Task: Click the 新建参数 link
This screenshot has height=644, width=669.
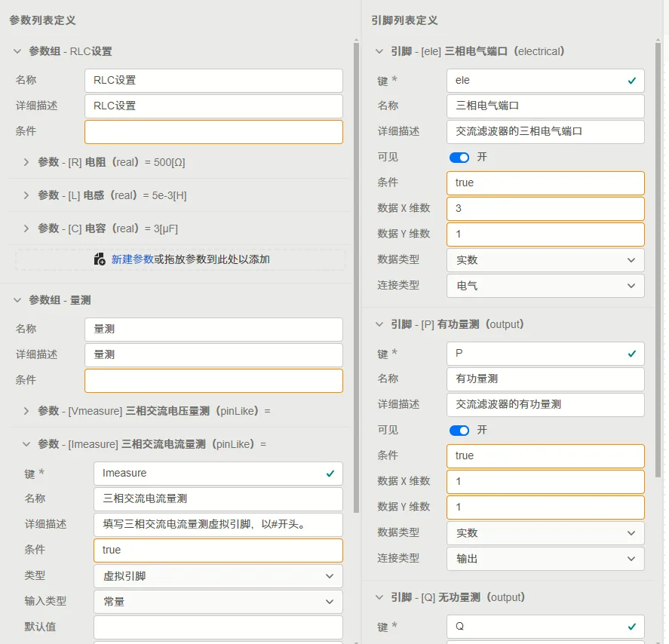Action: coord(132,259)
